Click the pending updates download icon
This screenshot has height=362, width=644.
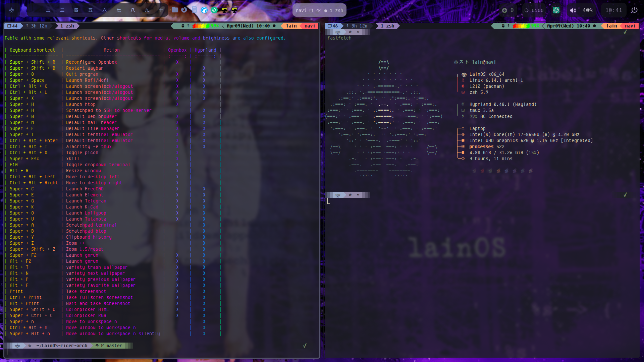pos(504,10)
